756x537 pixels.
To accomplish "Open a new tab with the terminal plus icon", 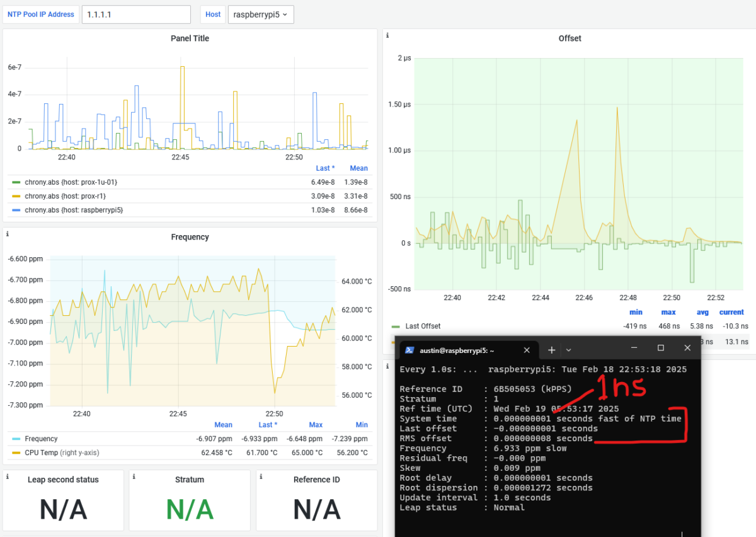I will tap(551, 350).
